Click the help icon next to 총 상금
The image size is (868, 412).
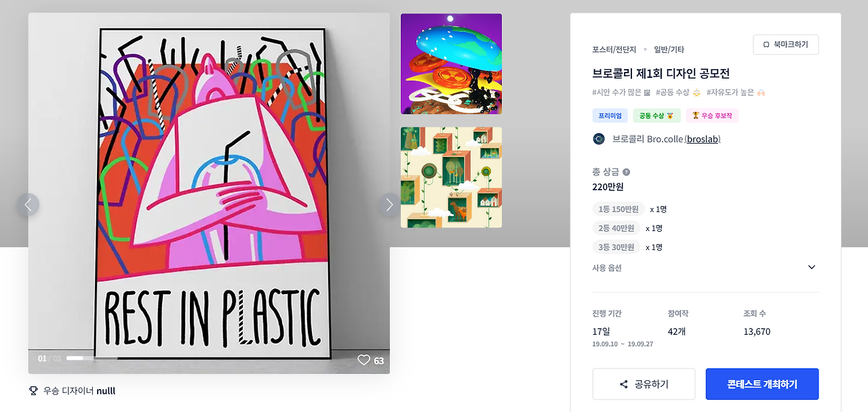click(x=626, y=172)
